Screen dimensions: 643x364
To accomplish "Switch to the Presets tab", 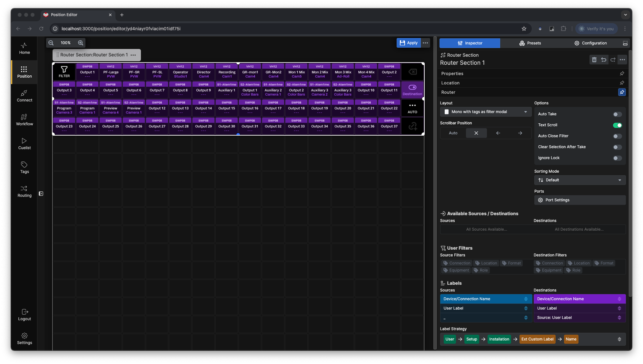I will click(x=530, y=43).
